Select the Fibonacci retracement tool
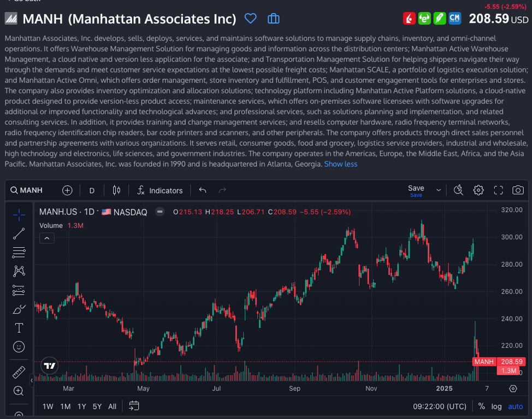Image resolution: width=532 pixels, height=419 pixels. click(x=19, y=252)
